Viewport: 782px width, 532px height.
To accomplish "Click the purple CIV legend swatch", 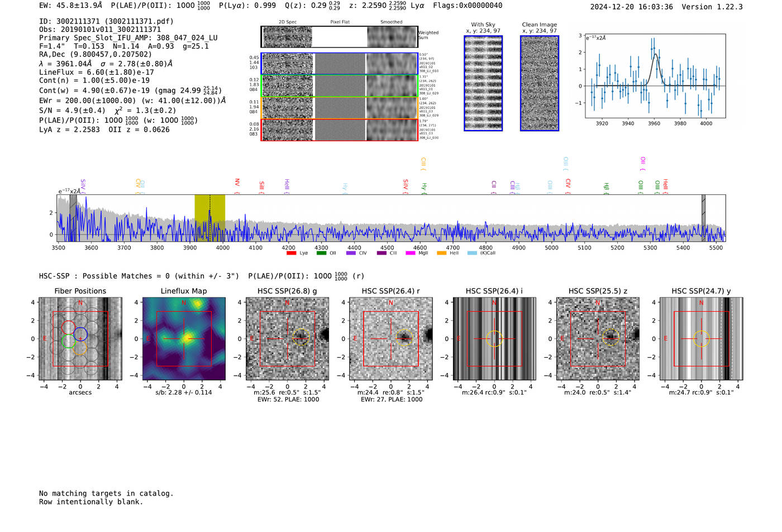I will (351, 253).
